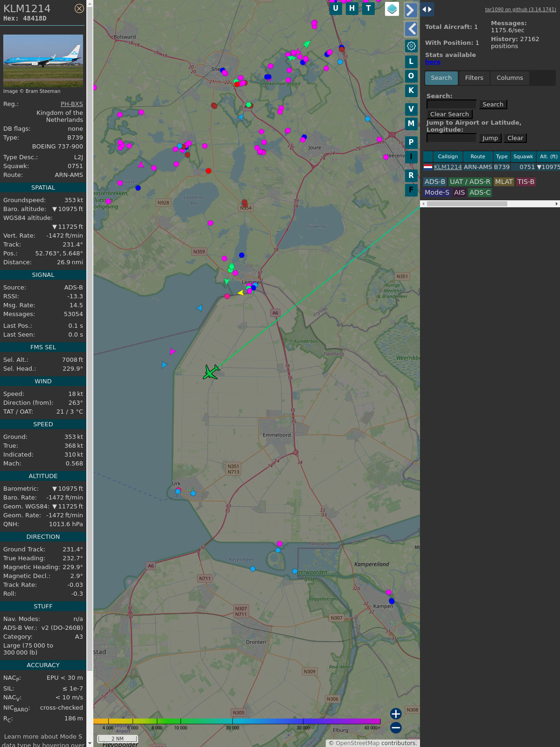This screenshot has height=747, width=560.
Task: Click the table scrollbar left arrow
Action: pyautogui.click(x=423, y=204)
